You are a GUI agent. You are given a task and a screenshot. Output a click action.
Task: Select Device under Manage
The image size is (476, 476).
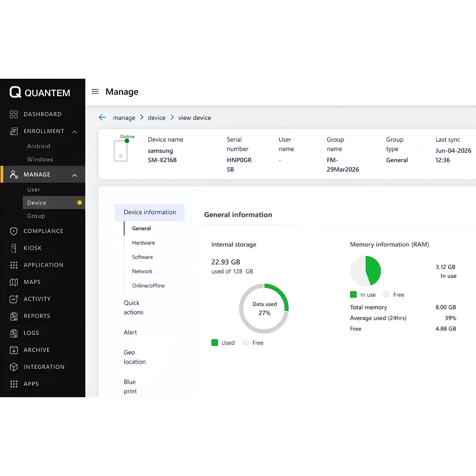(54, 202)
